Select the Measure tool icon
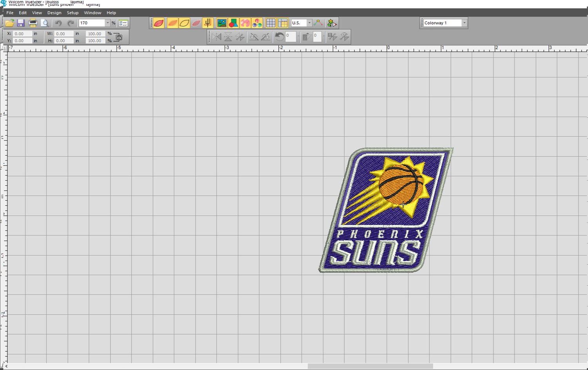The image size is (588, 370). [318, 23]
